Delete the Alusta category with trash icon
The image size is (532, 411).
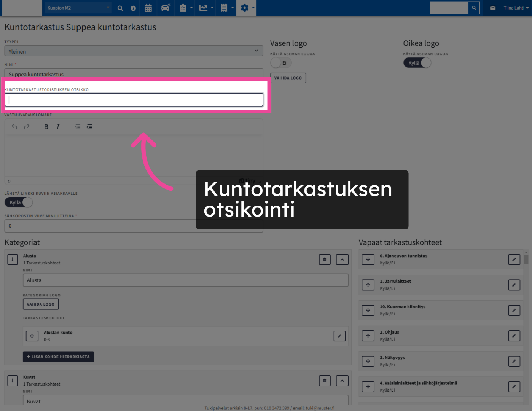(x=325, y=260)
